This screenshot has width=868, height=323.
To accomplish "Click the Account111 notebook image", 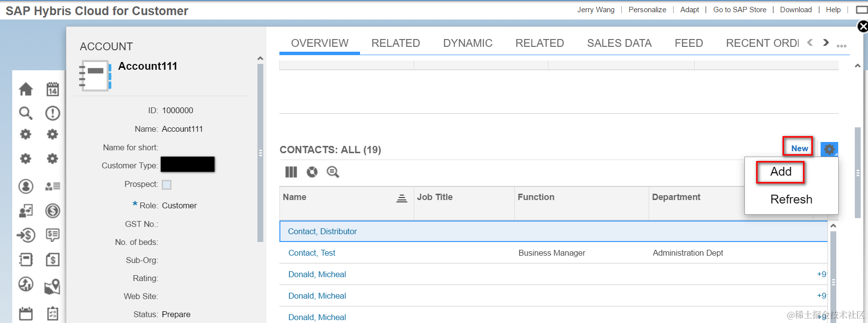I will pos(95,76).
